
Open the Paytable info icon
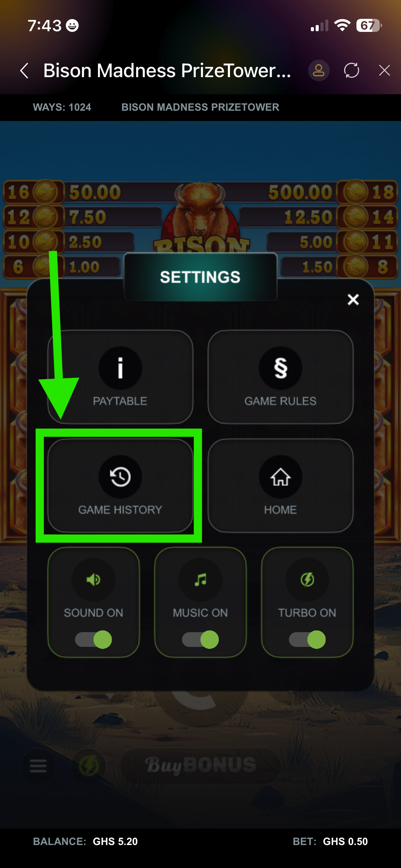[120, 368]
